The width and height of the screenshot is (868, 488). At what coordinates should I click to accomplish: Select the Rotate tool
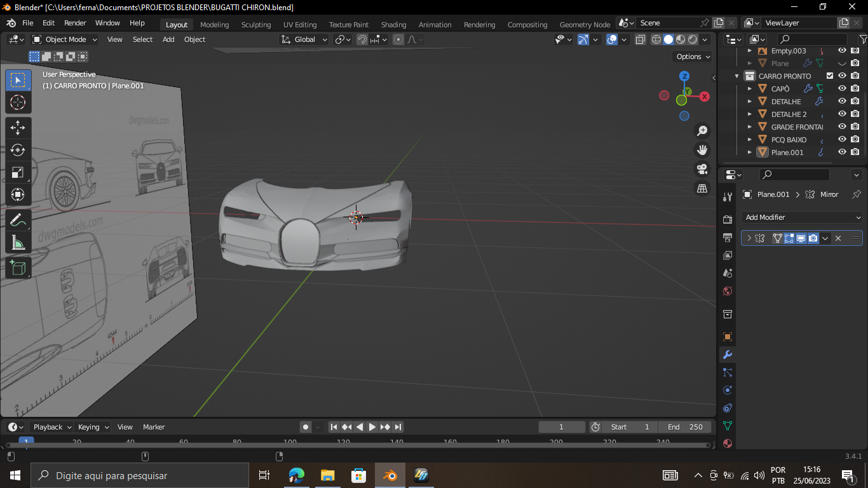point(18,150)
